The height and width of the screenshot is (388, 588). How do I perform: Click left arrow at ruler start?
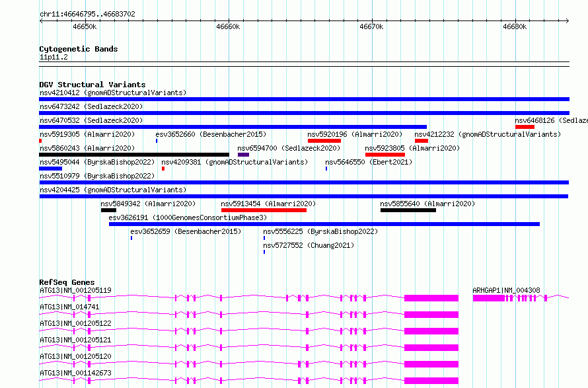point(41,21)
